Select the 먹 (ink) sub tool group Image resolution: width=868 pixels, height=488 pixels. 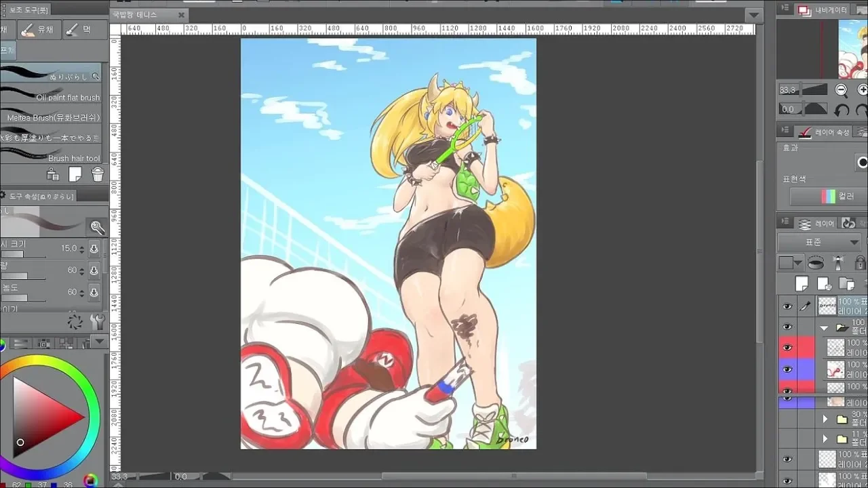pos(85,30)
